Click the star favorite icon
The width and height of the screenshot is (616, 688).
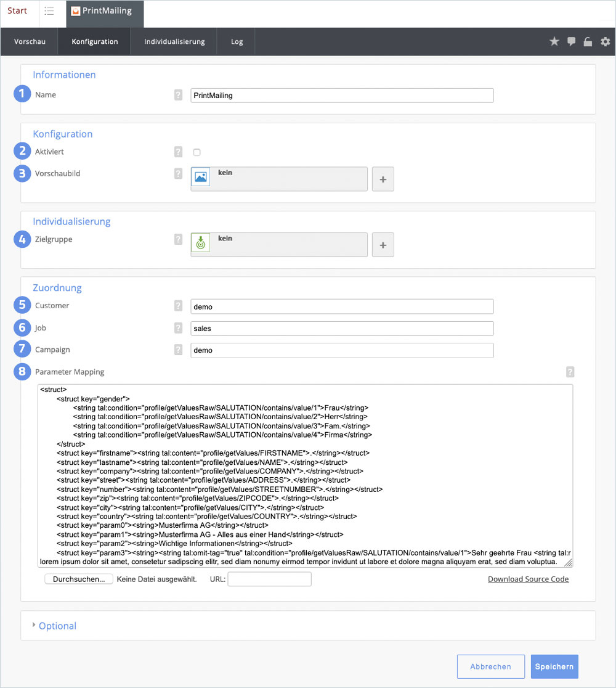[554, 41]
